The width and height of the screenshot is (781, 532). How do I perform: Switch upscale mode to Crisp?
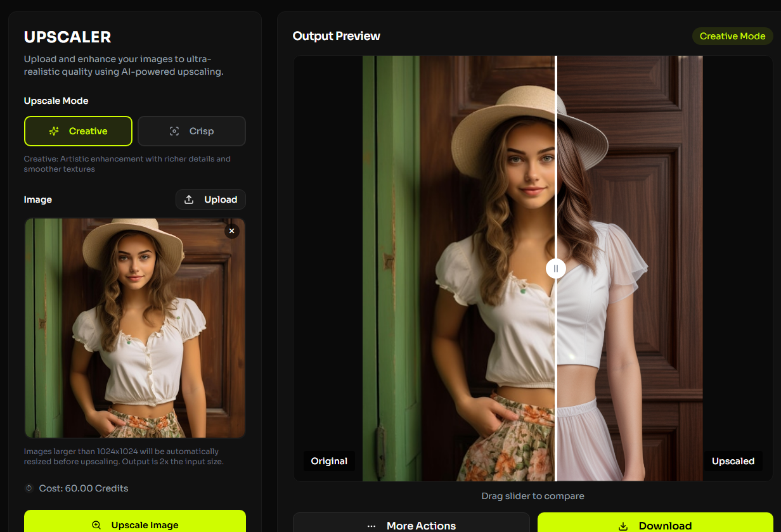tap(191, 131)
